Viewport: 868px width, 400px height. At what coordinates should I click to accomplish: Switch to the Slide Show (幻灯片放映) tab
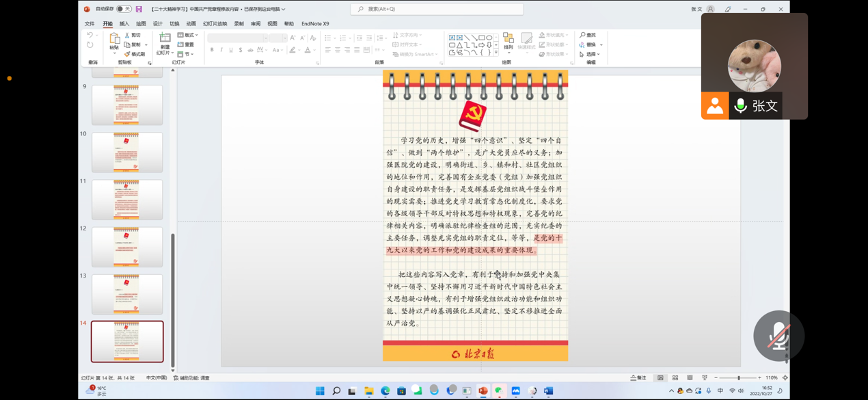pos(215,24)
